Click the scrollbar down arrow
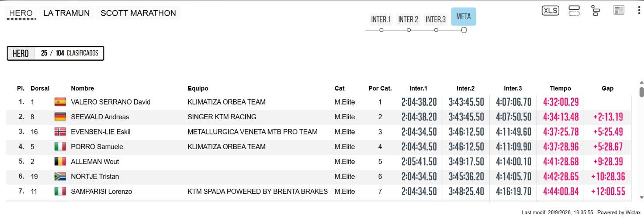The width and height of the screenshot is (644, 221). [x=642, y=197]
